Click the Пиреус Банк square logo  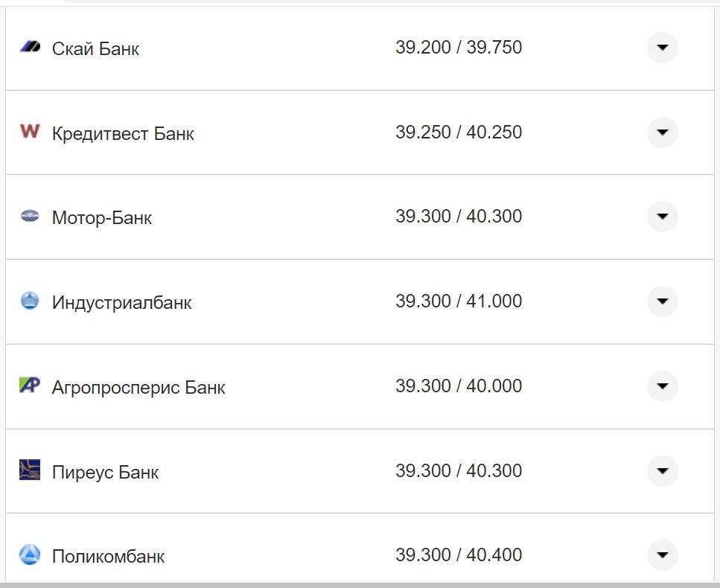pos(30,470)
